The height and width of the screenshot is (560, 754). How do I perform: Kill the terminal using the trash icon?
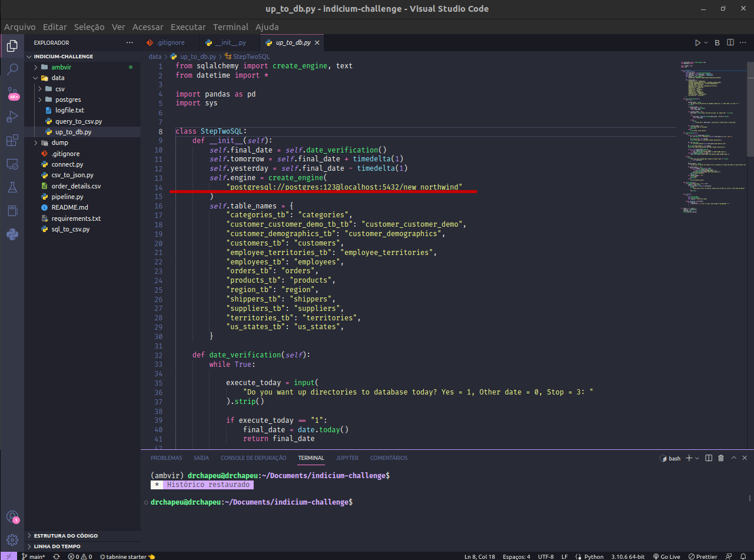(x=720, y=458)
